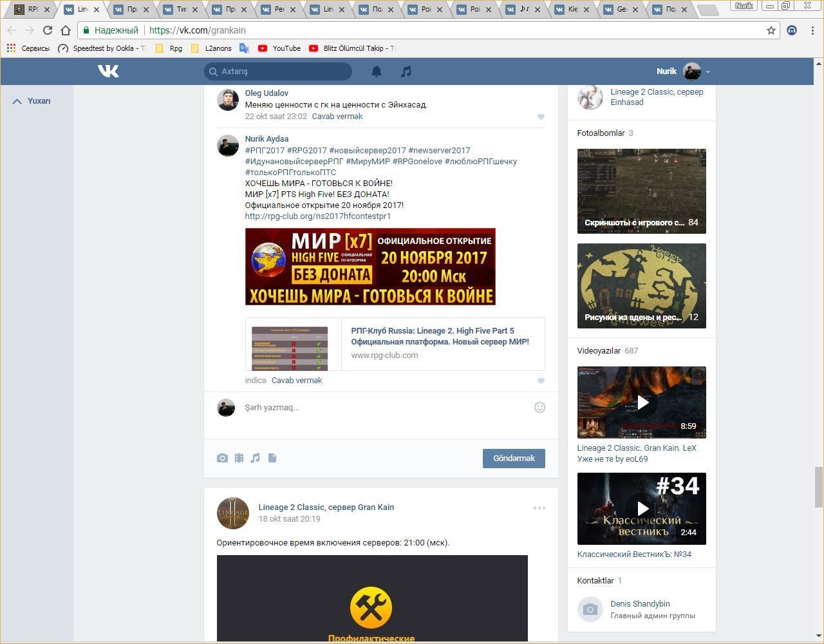Open the Apps grid bookmark Сервисы
This screenshot has width=824, height=644.
pos(28,48)
